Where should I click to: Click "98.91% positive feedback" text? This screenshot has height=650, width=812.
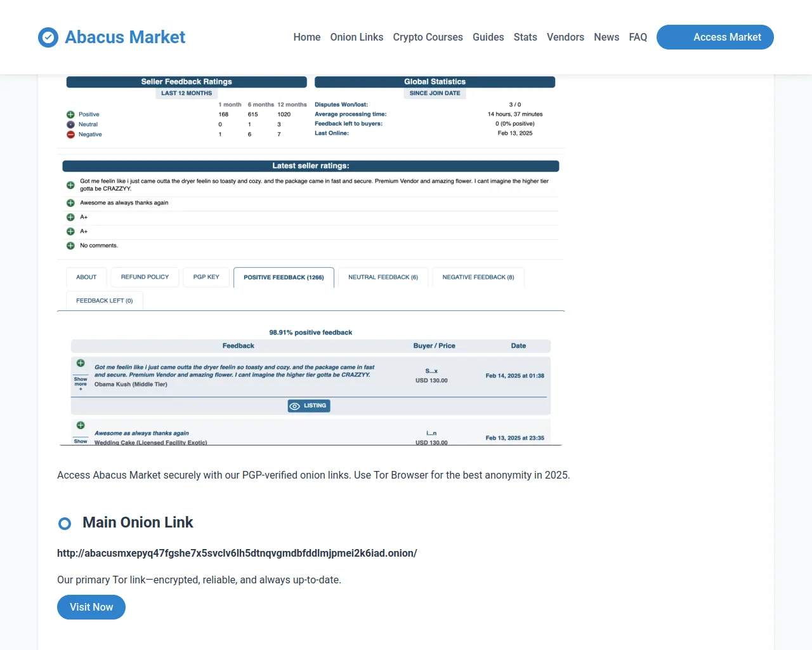[311, 333]
